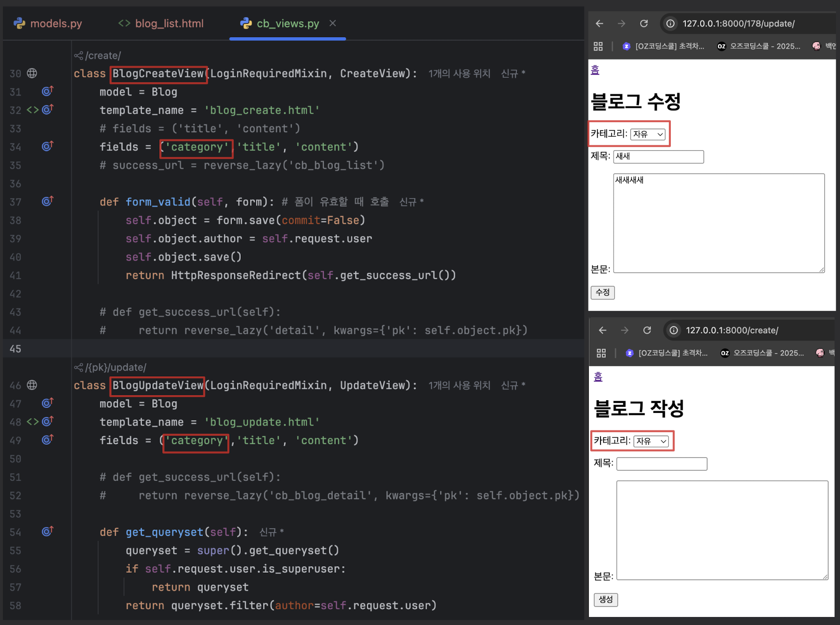The image size is (840, 625).
Task: Open 카테고리 dropdown on 블로그 작성 form
Action: 651,441
